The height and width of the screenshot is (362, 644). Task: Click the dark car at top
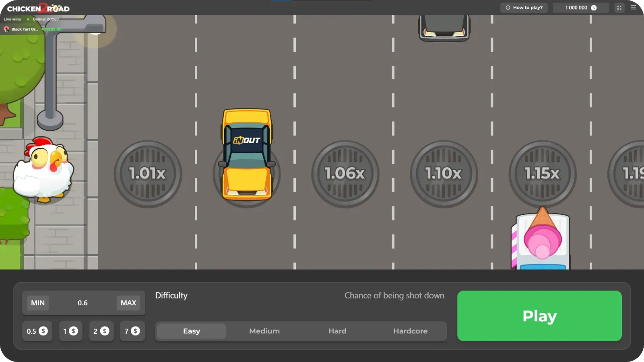(x=444, y=28)
